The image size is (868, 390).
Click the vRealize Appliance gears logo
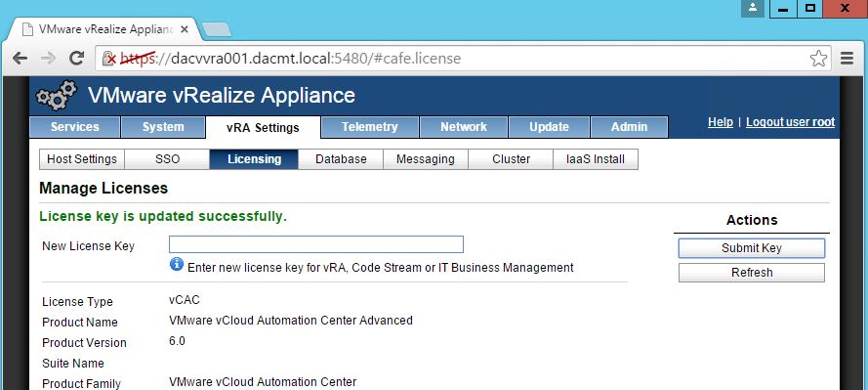[x=56, y=95]
